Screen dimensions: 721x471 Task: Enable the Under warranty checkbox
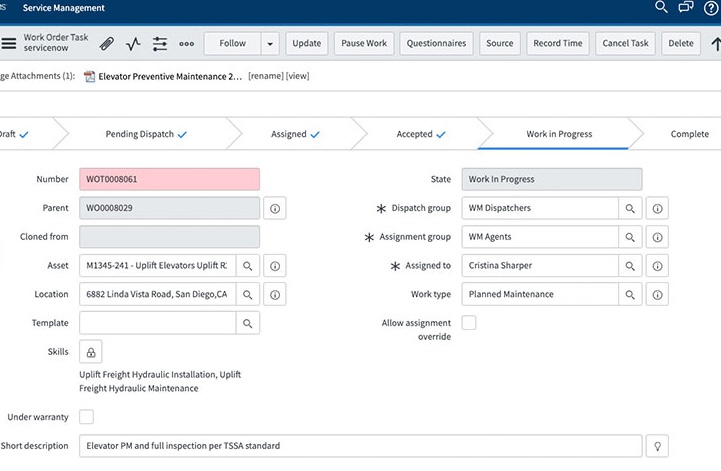tap(87, 417)
